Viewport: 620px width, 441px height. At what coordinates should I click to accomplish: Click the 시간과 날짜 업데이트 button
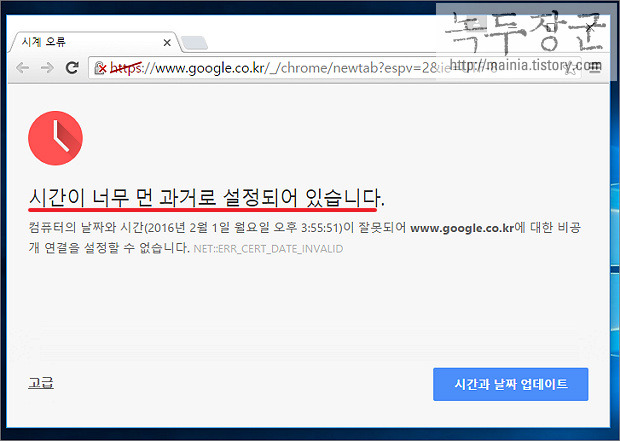click(510, 384)
